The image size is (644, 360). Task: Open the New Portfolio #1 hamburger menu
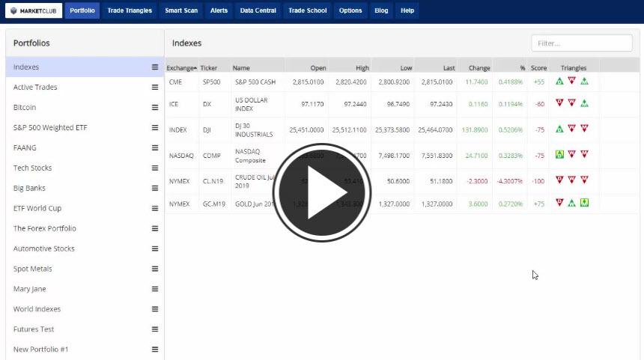coord(155,350)
